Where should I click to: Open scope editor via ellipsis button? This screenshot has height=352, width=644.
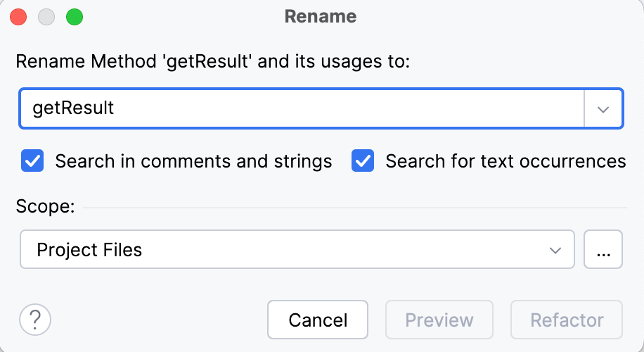coord(603,249)
